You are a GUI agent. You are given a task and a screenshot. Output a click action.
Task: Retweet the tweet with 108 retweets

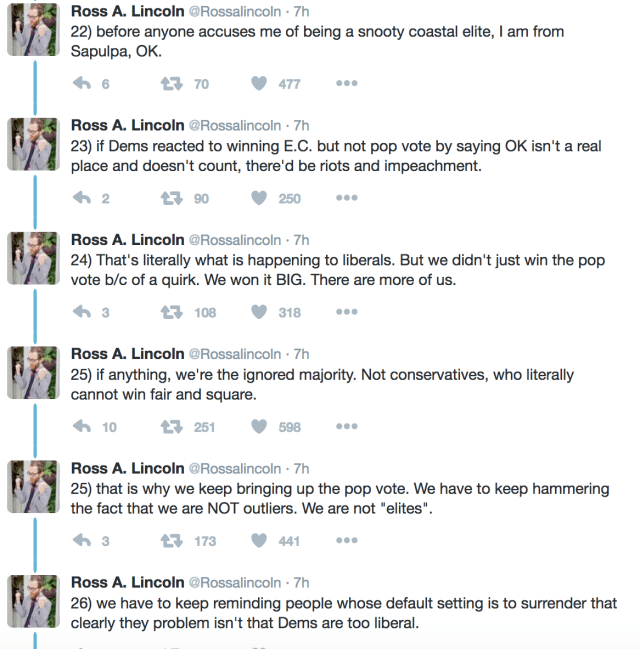pyautogui.click(x=171, y=312)
